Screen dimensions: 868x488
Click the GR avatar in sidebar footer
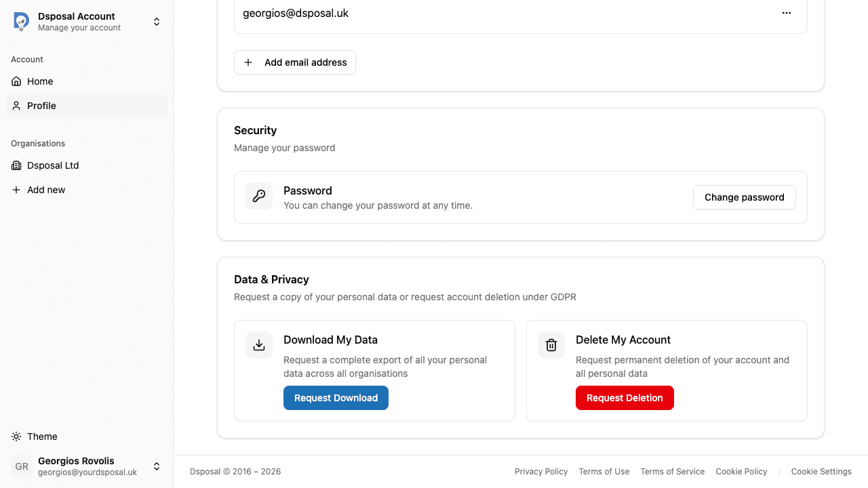coord(22,466)
